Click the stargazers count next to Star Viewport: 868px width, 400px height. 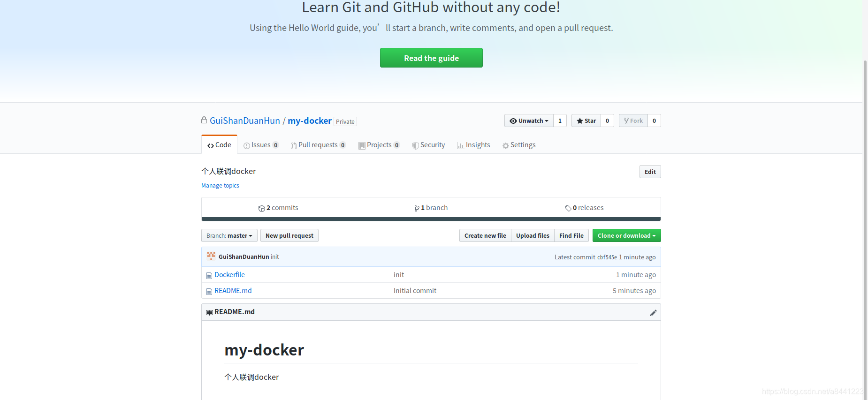(x=607, y=121)
